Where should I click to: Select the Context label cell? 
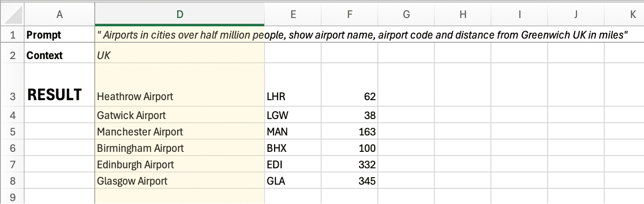[x=59, y=55]
